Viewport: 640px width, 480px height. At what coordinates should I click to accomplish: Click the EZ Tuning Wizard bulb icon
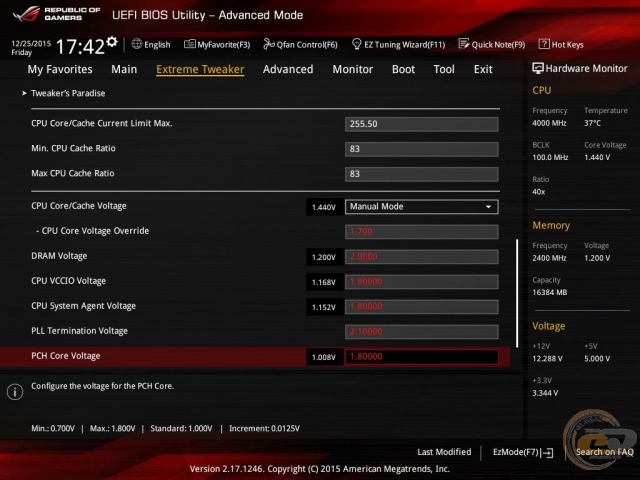(356, 44)
